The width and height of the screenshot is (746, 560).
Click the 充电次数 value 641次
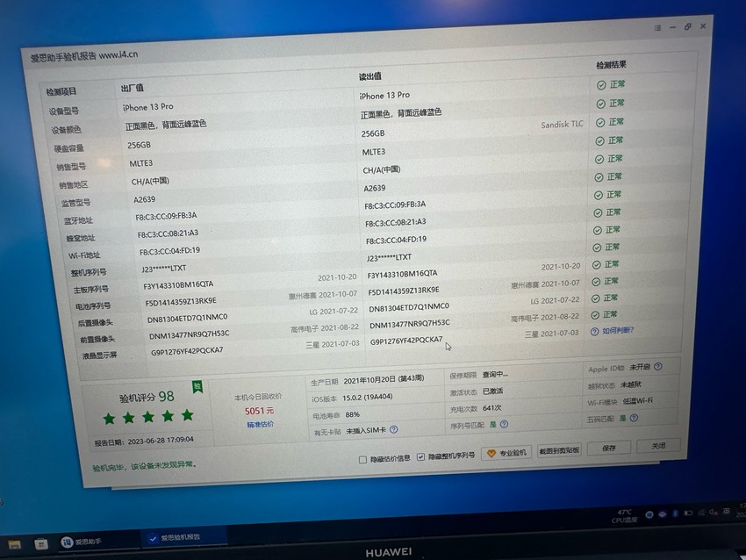click(x=492, y=408)
